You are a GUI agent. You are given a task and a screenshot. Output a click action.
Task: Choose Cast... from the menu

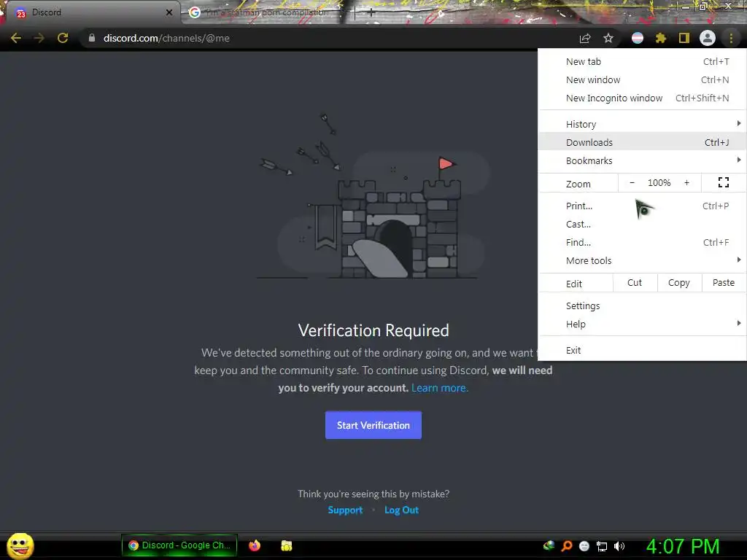642,224
